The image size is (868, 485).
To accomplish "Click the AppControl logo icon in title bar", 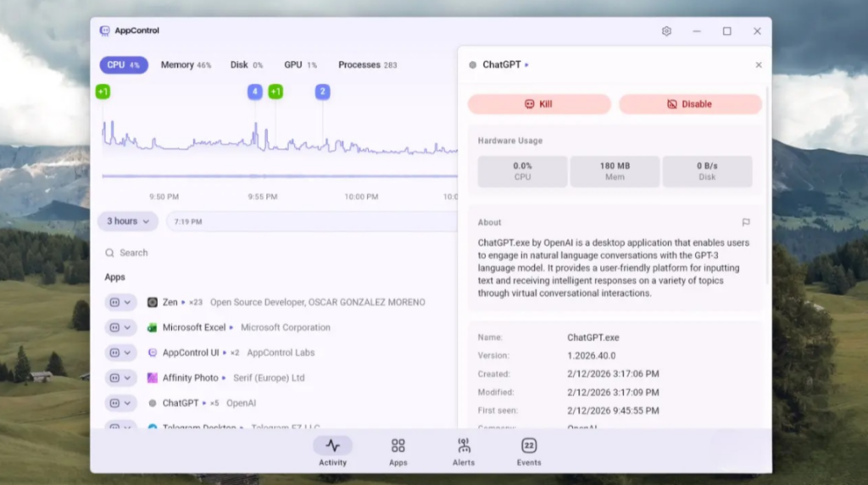I will click(x=104, y=31).
